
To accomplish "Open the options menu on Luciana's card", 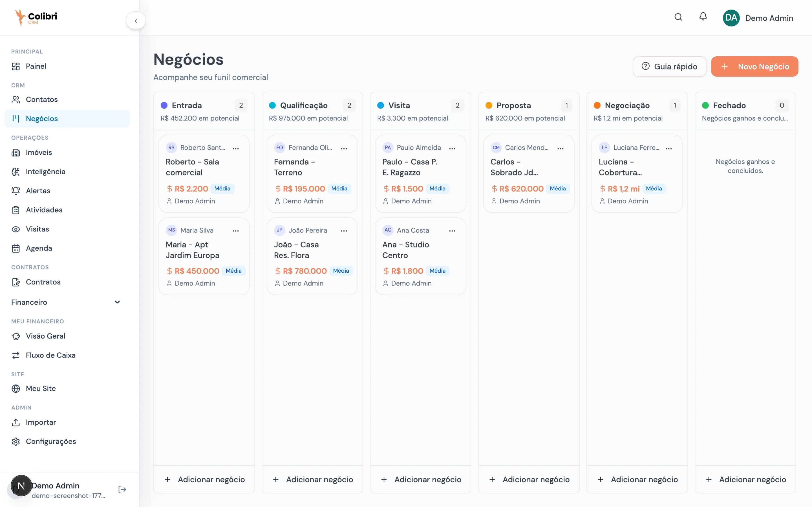I will [x=668, y=148].
